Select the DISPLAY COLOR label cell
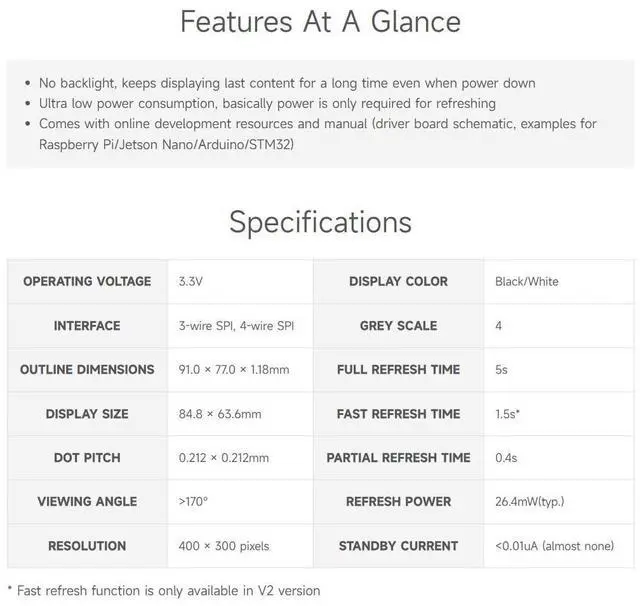Screen dimensions: 640x606 pos(398,282)
